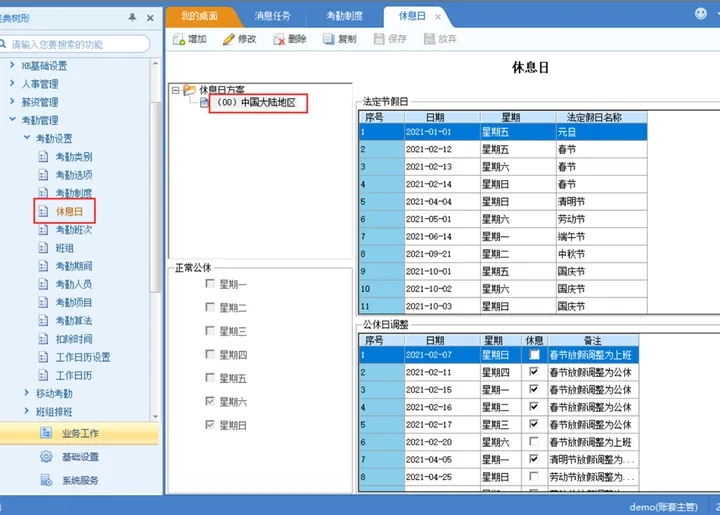720x515 pixels.
Task: Toggle the 星期四 checkbox
Action: click(x=210, y=354)
